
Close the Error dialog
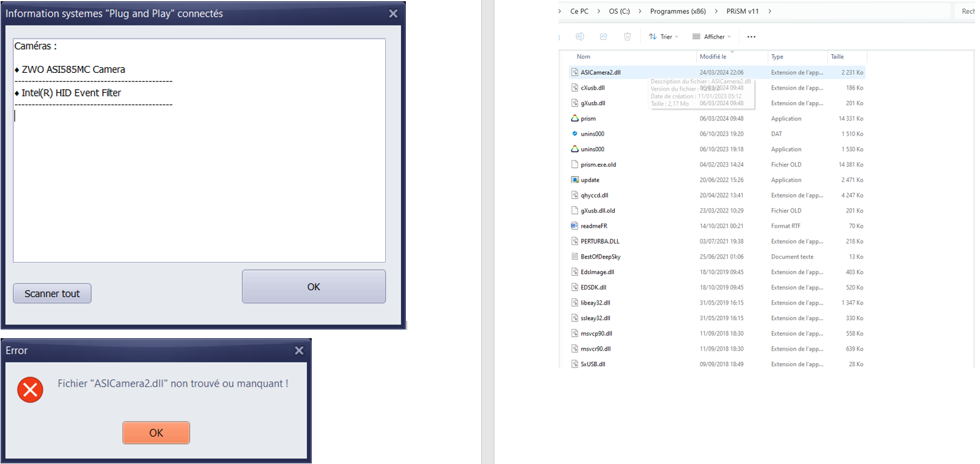pos(299,351)
